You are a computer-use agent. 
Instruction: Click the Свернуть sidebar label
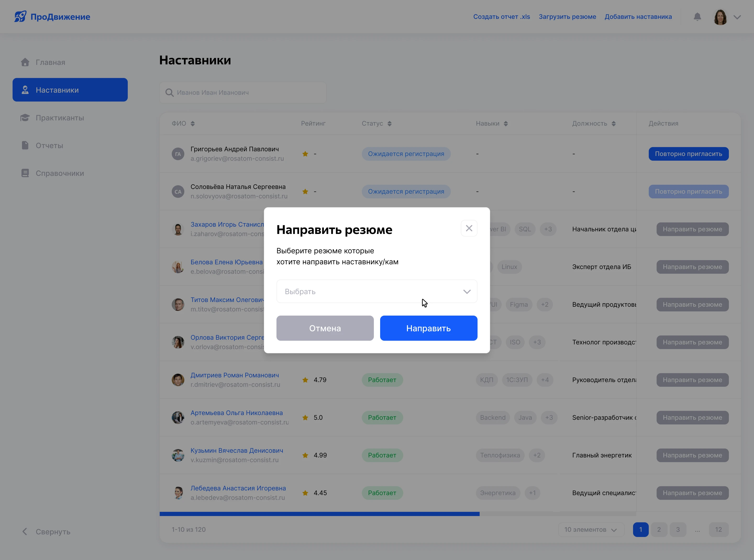click(53, 531)
